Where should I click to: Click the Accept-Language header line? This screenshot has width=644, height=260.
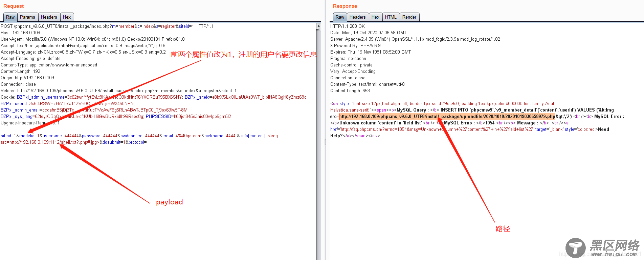pyautogui.click(x=83, y=52)
